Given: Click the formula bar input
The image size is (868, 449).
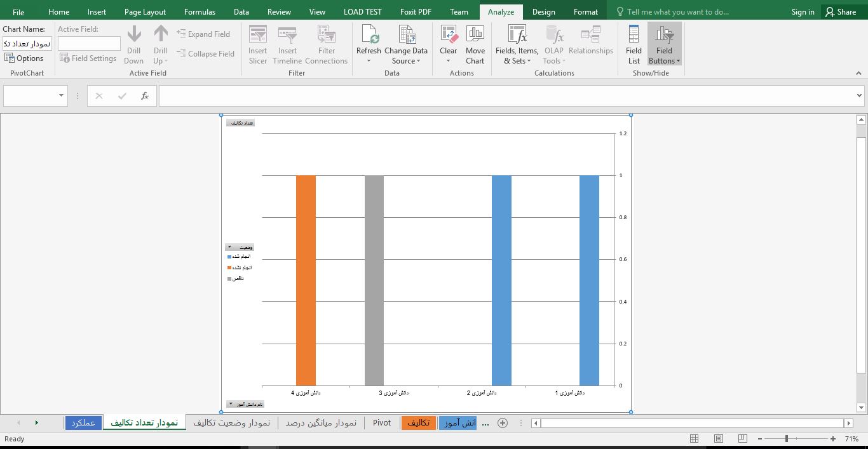Looking at the screenshot, I should [x=506, y=96].
